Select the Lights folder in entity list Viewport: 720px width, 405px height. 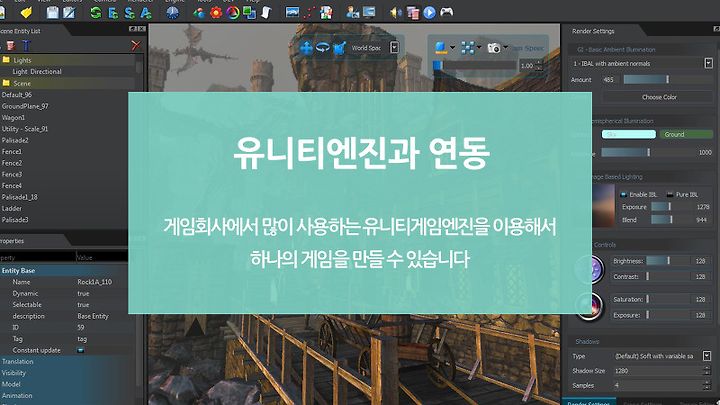[x=68, y=60]
